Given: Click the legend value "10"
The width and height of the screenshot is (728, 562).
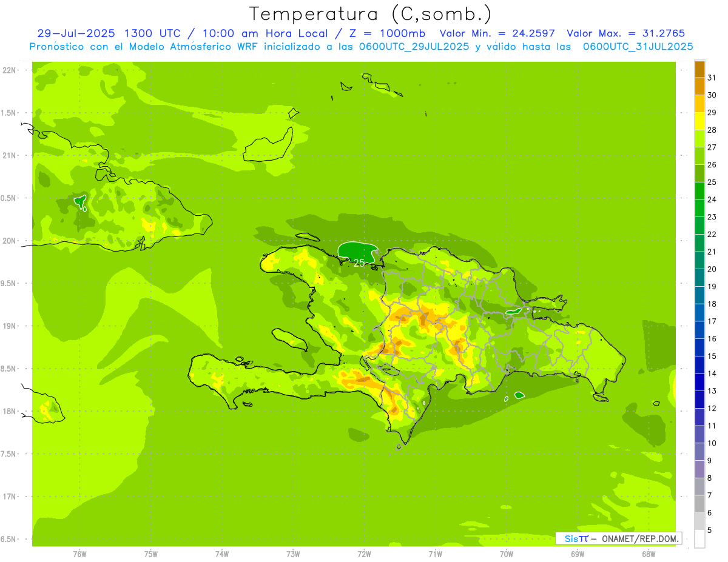Looking at the screenshot, I should point(712,443).
